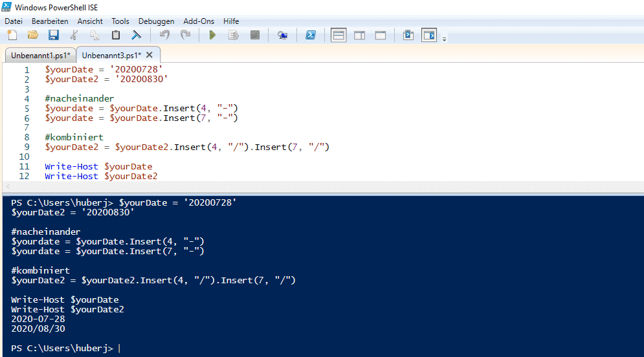Image resolution: width=644 pixels, height=357 pixels.
Task: Save the current script
Action: coord(53,36)
